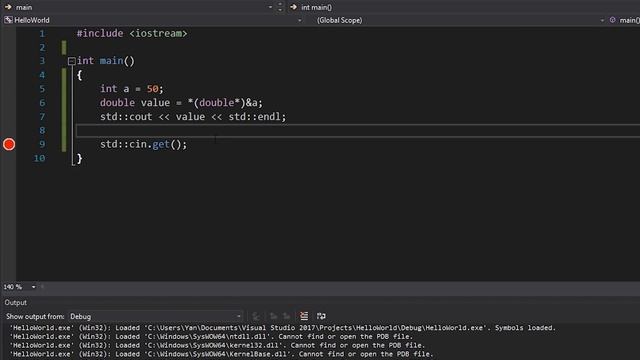Collapse the main() function block
This screenshot has height=360, width=640.
tap(71, 61)
